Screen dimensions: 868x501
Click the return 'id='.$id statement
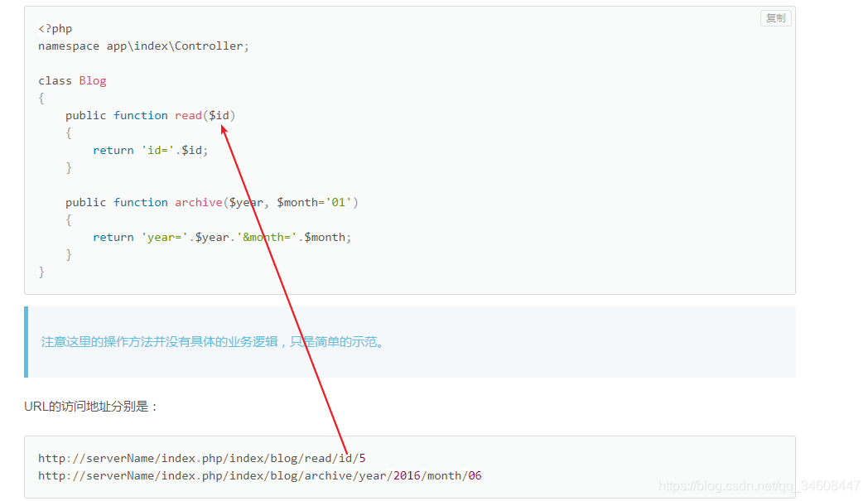149,150
